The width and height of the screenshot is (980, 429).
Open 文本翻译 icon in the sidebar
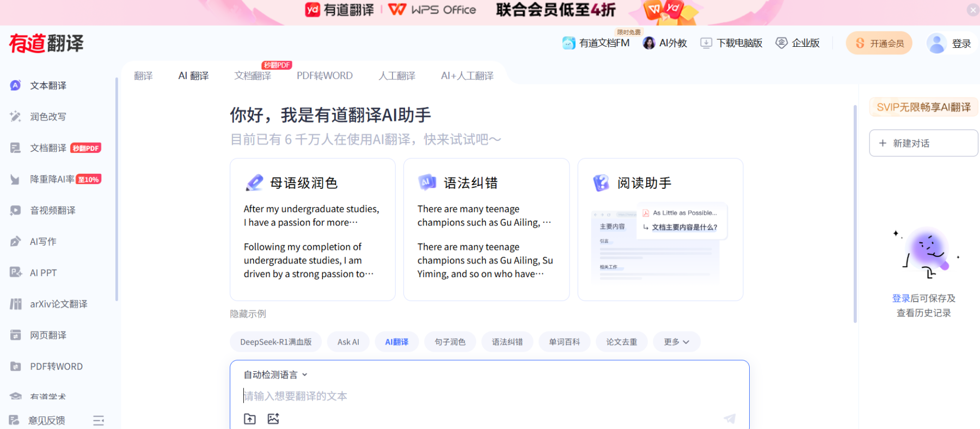coord(15,85)
